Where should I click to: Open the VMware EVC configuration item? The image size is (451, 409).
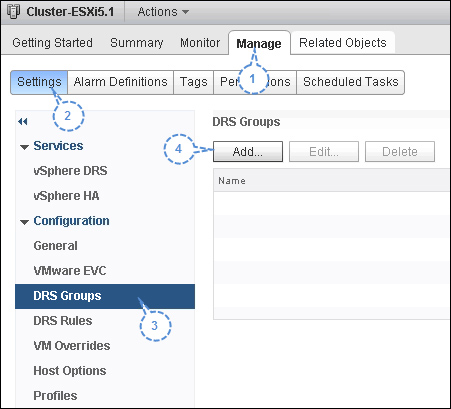pos(70,271)
